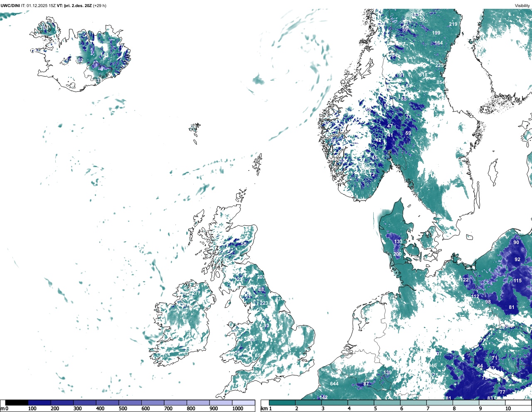Select the dark teal swatch between 1 and 2 km

tap(282, 402)
